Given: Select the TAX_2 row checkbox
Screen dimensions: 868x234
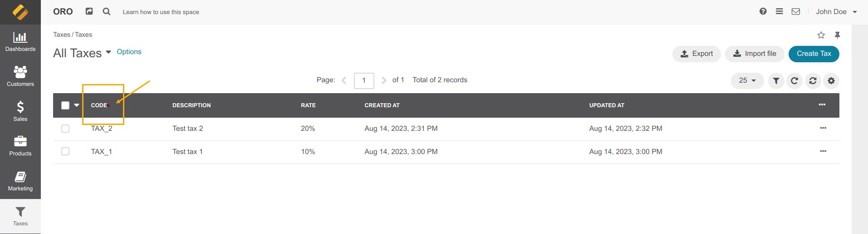Looking at the screenshot, I should click(x=65, y=129).
